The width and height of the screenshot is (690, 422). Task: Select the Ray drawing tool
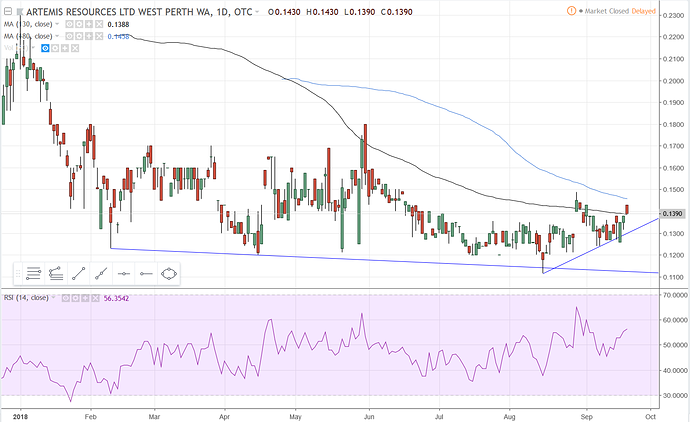pos(101,274)
